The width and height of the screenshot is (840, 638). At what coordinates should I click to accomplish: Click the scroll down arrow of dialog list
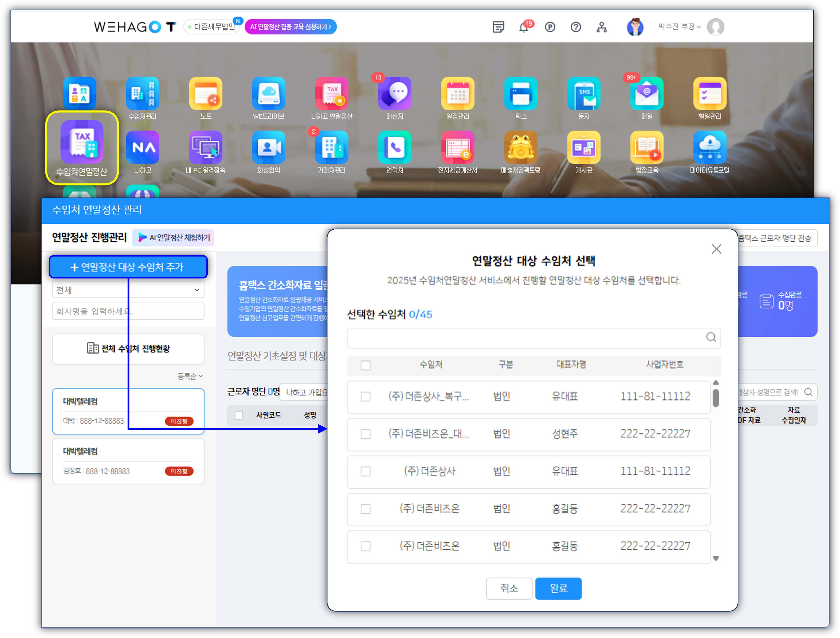coord(716,558)
